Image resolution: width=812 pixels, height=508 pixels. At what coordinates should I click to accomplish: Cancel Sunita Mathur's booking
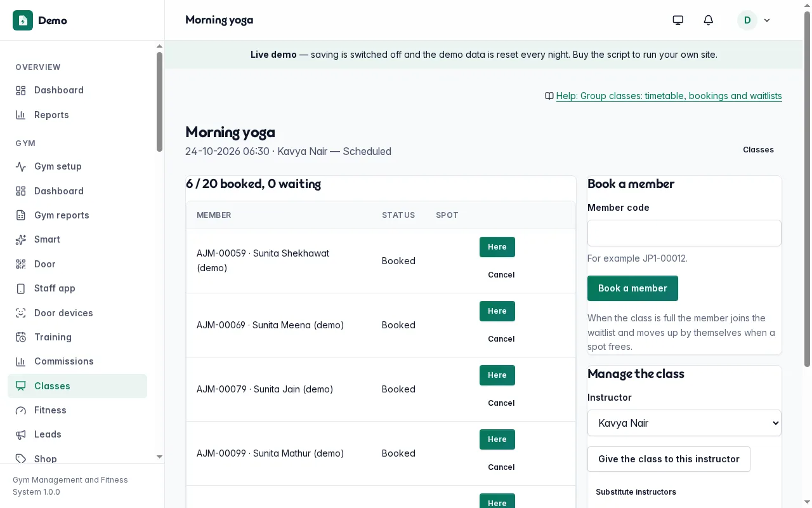[x=501, y=467]
